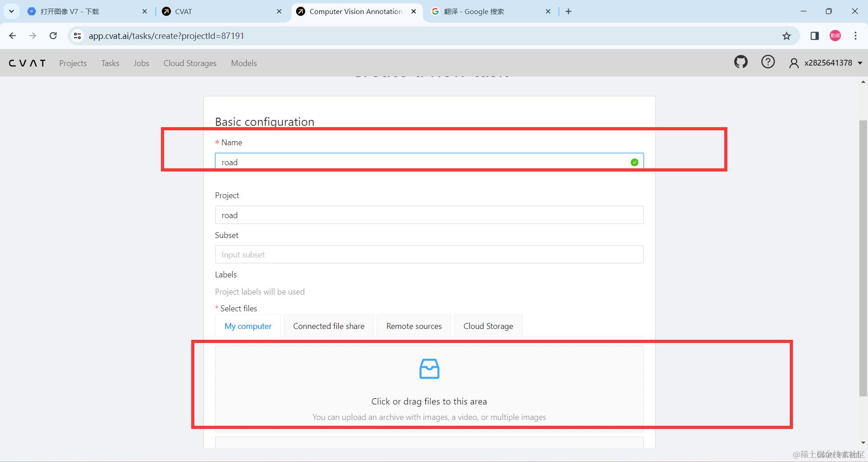Viewport: 868px width, 462px height.
Task: Open the Chrome three-dot menu
Action: point(855,36)
